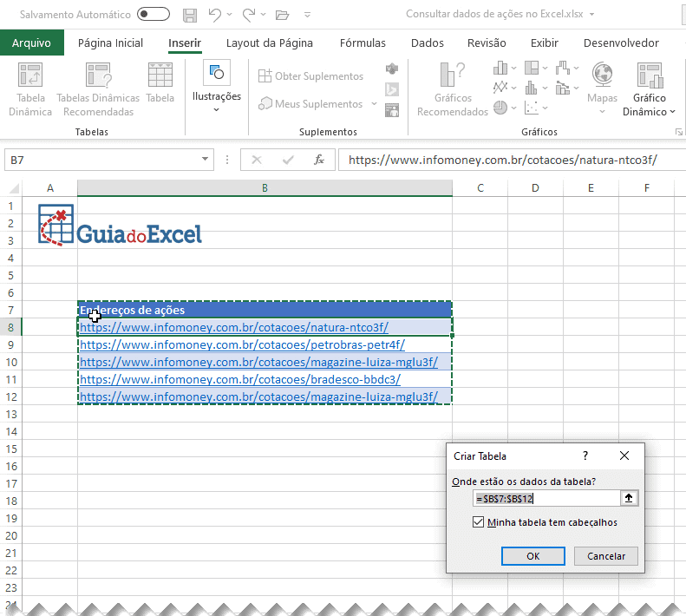Click into the formula bar URL text
Viewport: 686px width, 616px height.
[503, 160]
